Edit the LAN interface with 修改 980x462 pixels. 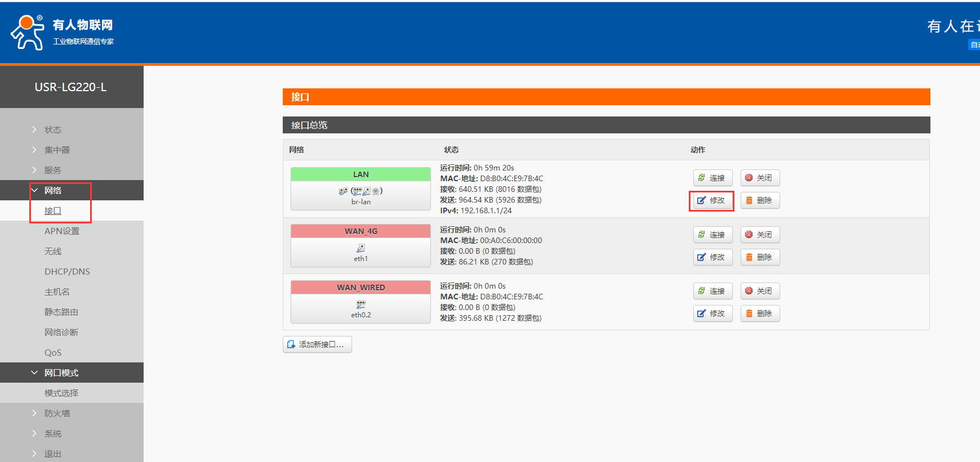(x=712, y=200)
